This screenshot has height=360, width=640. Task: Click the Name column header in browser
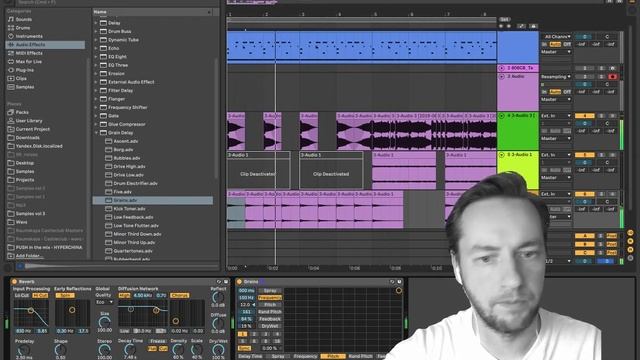click(152, 12)
